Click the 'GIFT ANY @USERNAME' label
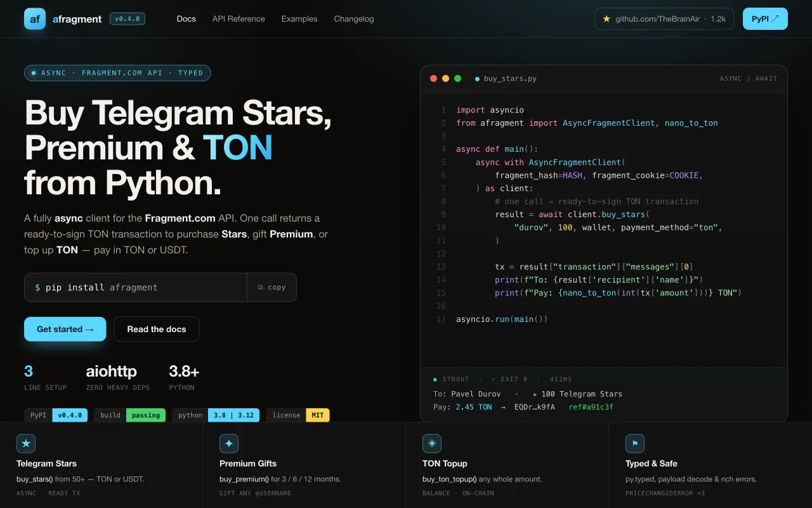 [x=255, y=493]
